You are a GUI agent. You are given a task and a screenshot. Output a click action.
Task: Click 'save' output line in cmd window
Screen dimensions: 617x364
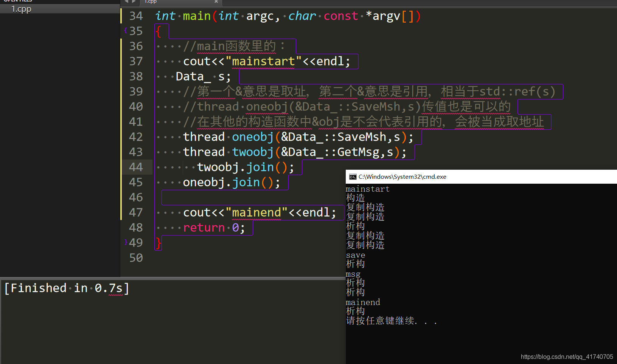[356, 255]
